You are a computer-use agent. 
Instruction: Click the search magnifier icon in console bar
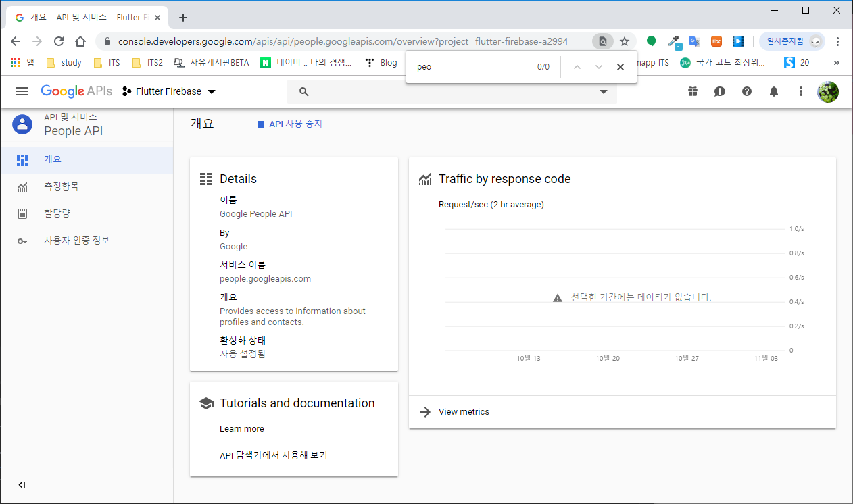[303, 92]
